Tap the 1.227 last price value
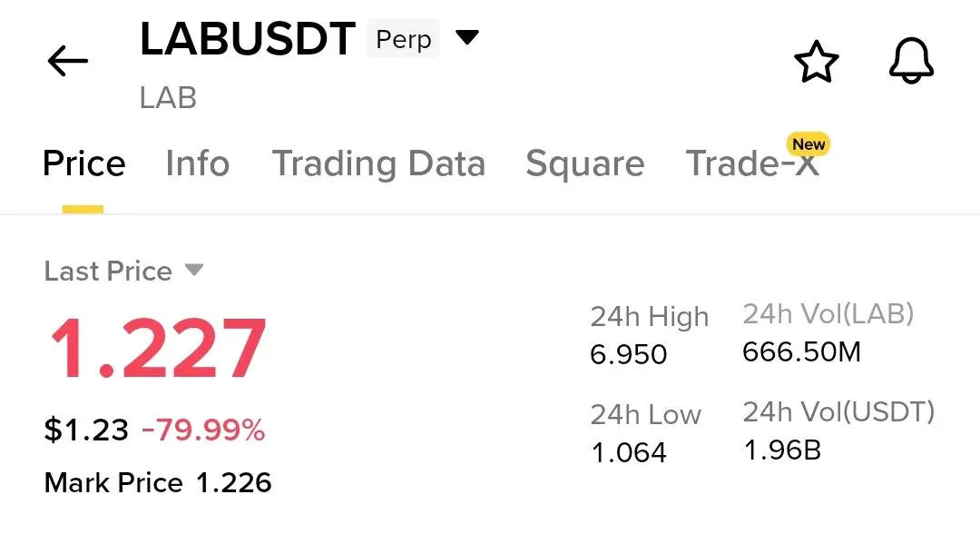Viewport: 980px width, 534px height. coord(158,349)
